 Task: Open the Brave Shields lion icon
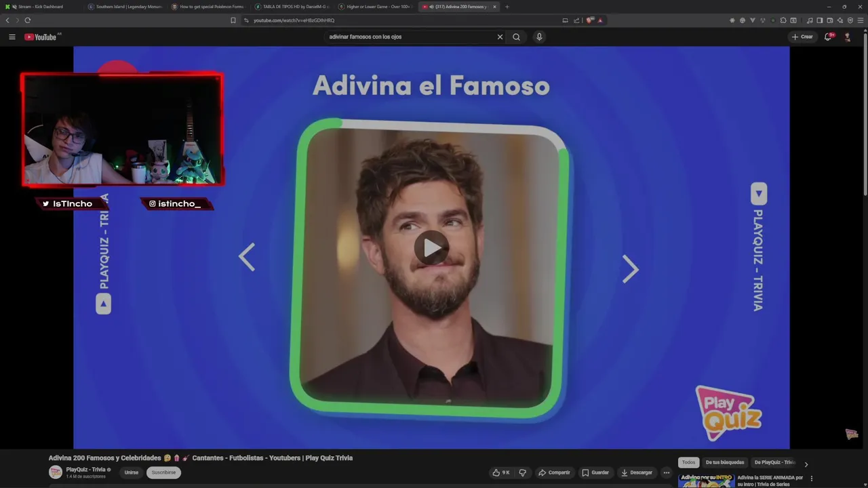589,20
